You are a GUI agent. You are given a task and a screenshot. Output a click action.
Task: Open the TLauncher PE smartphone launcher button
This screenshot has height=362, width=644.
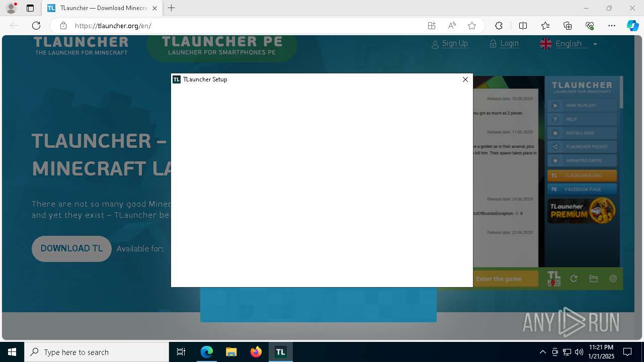pos(222,47)
